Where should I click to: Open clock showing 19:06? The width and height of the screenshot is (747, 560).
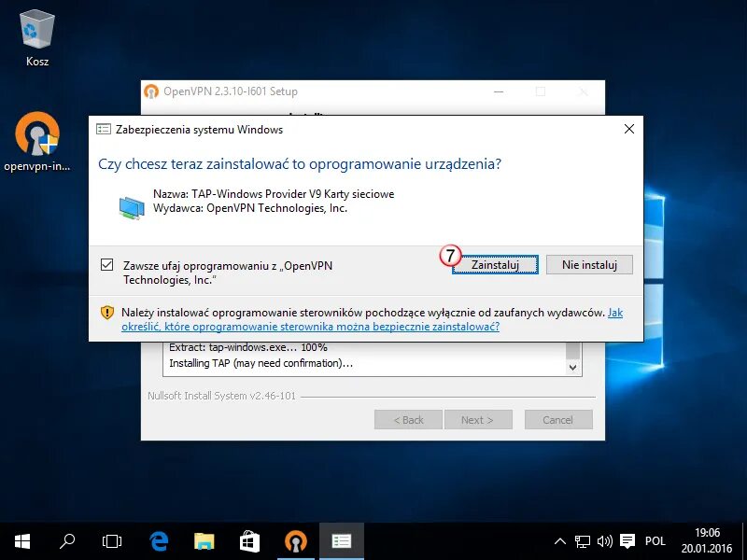(707, 540)
